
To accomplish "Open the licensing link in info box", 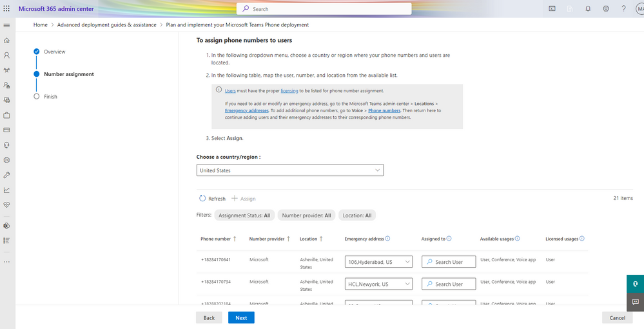I will tap(289, 90).
